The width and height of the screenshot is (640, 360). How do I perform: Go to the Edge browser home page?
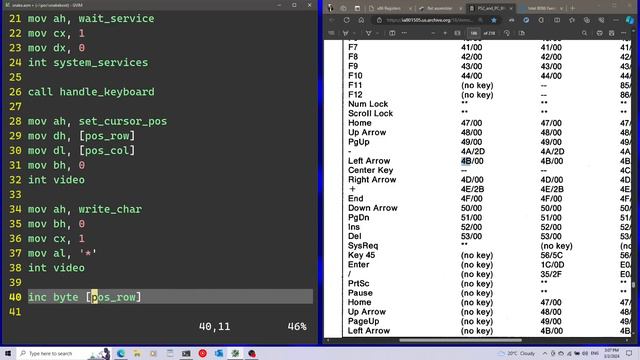(361, 20)
